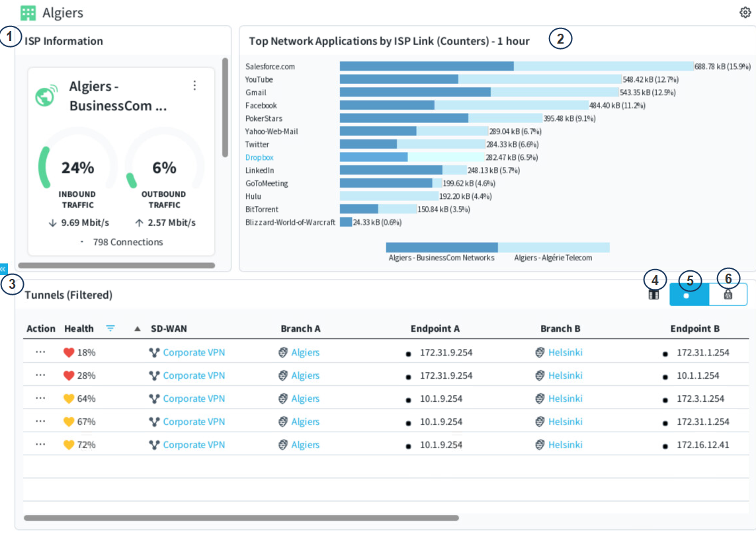Click the Dropbox application link

pos(259,157)
